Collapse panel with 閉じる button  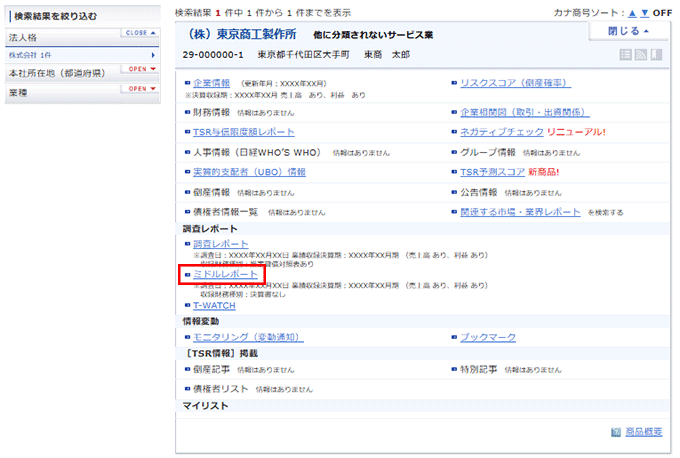pos(628,31)
